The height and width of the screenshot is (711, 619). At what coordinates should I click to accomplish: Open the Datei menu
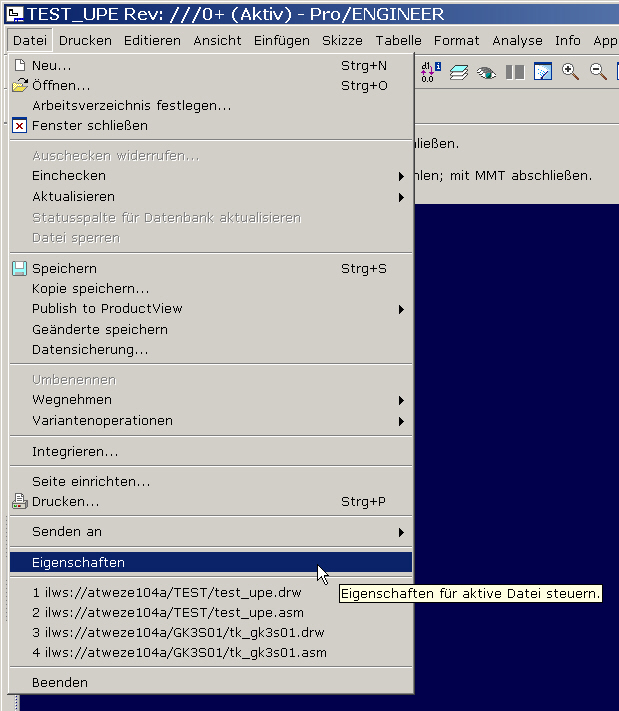[30, 41]
